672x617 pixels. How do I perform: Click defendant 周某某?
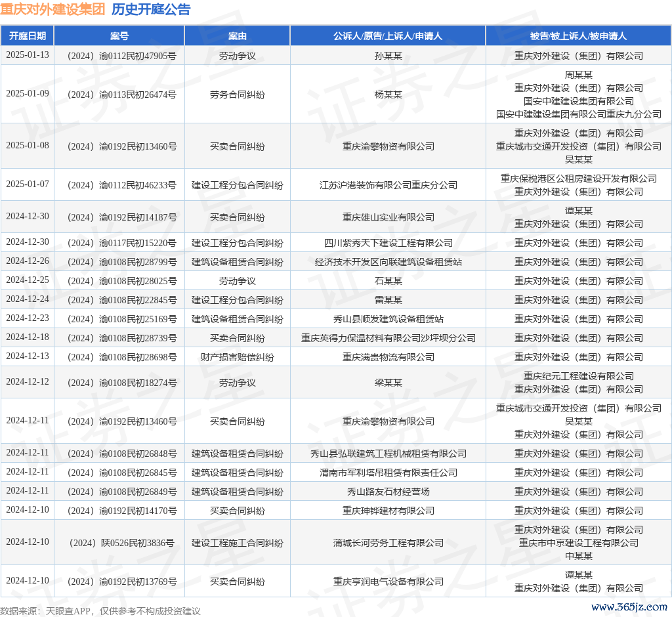[x=579, y=75]
